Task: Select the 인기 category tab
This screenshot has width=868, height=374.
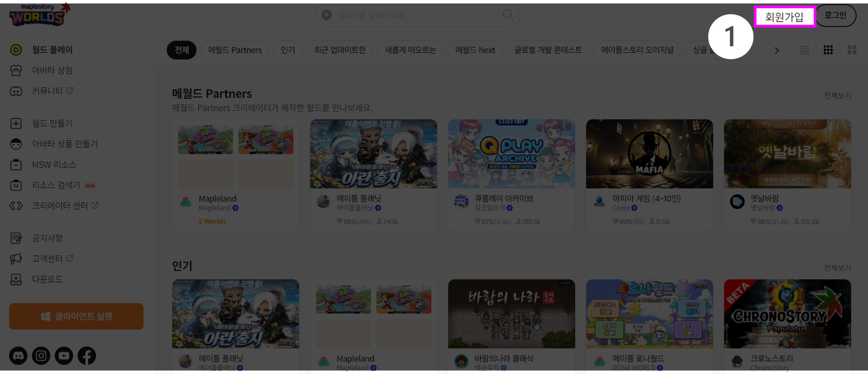Action: click(288, 50)
